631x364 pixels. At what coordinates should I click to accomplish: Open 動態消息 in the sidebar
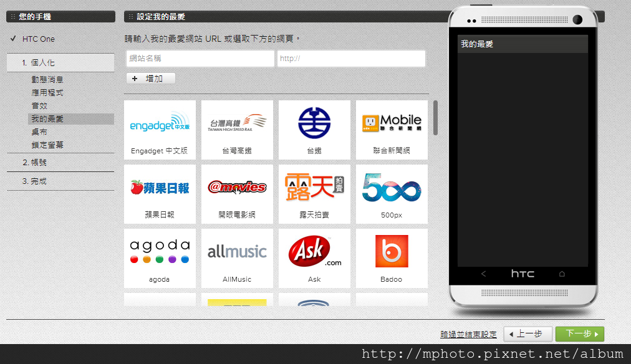[47, 80]
